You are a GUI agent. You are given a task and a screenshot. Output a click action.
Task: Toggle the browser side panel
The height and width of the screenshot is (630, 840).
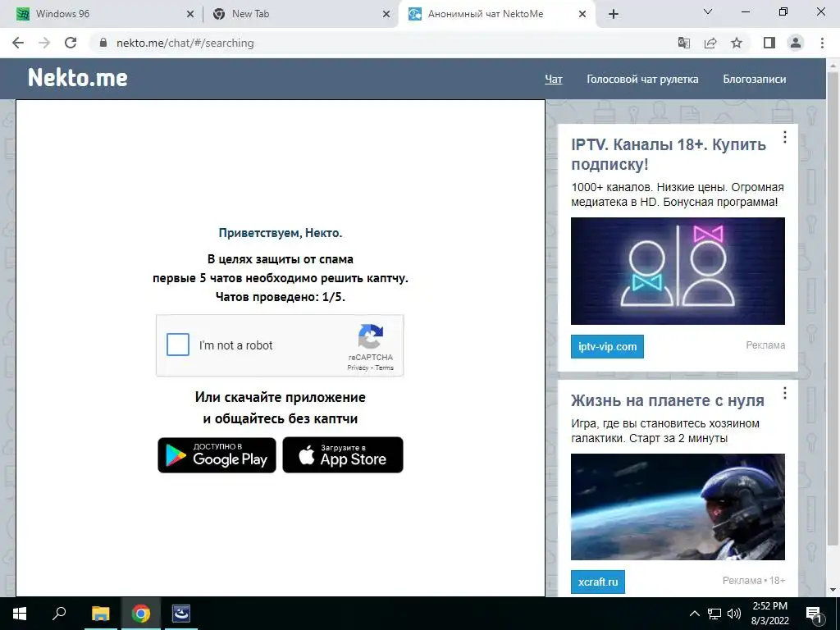pos(769,43)
